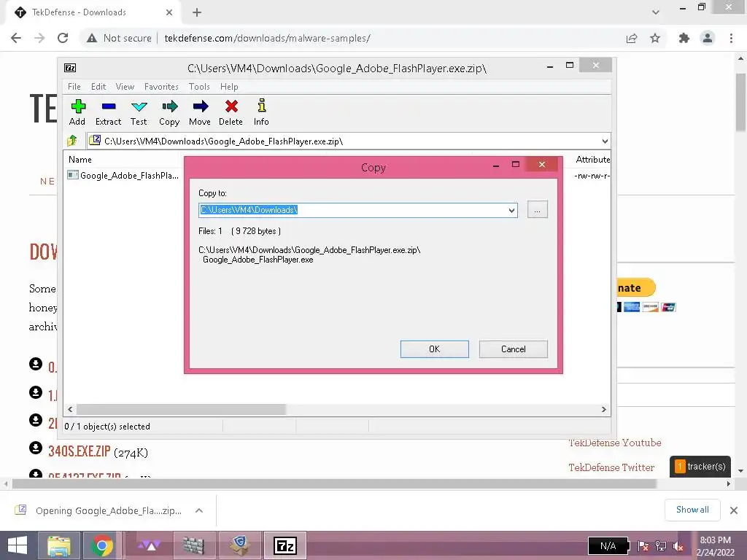The image size is (747, 560).
Task: Click the Chrome address bar URL
Action: pos(267,38)
